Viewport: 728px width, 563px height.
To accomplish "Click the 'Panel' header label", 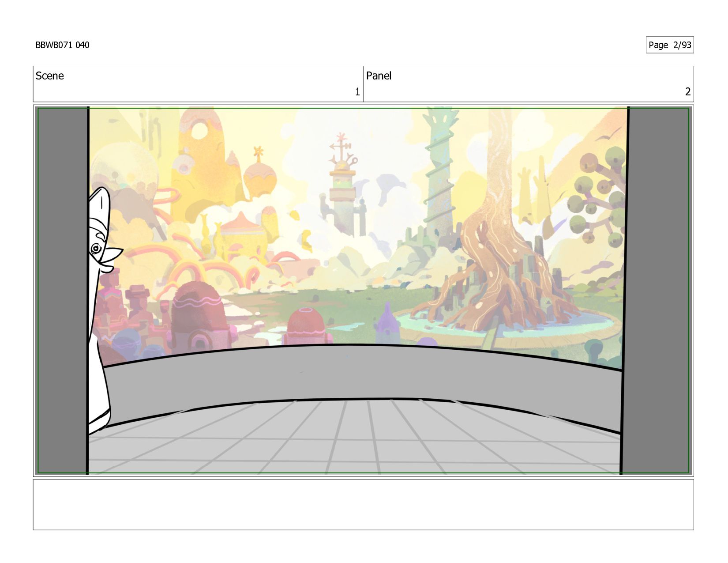I will [379, 76].
